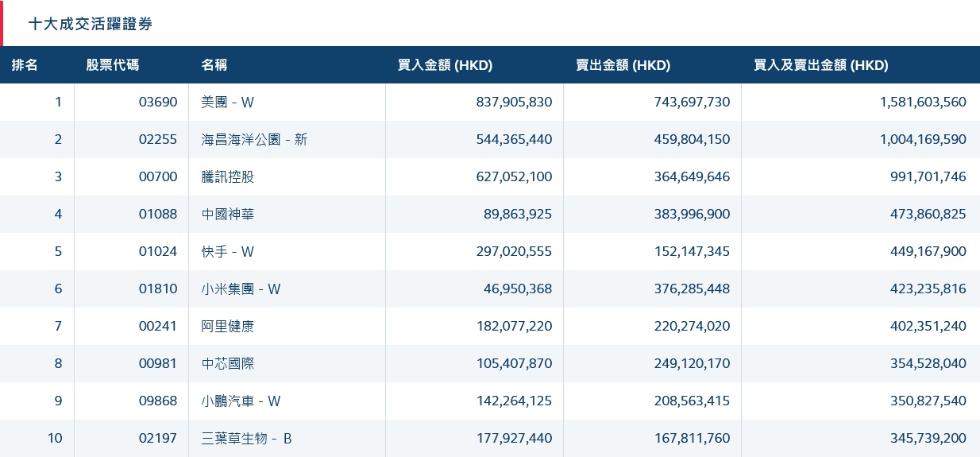The image size is (980, 457).
Task: Click the 買入及賣出金額 (HKD) column header
Action: (820, 65)
